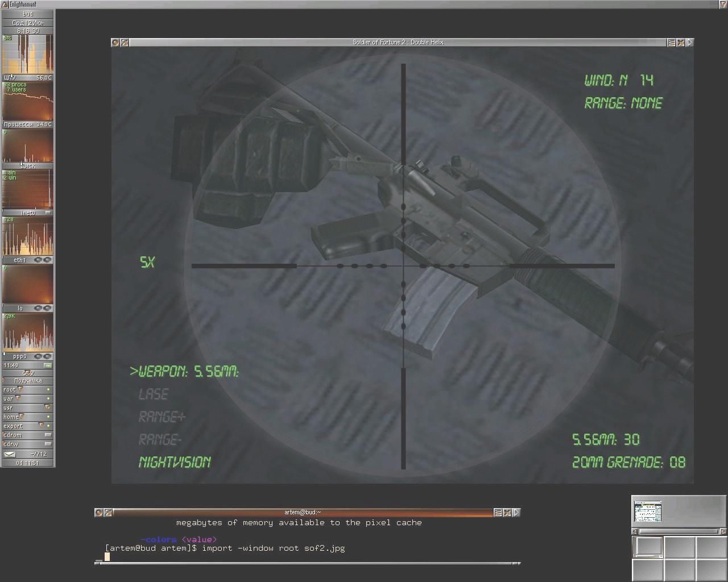This screenshot has height=582, width=728.
Task: Click the Процессы label panel
Action: pos(27,124)
